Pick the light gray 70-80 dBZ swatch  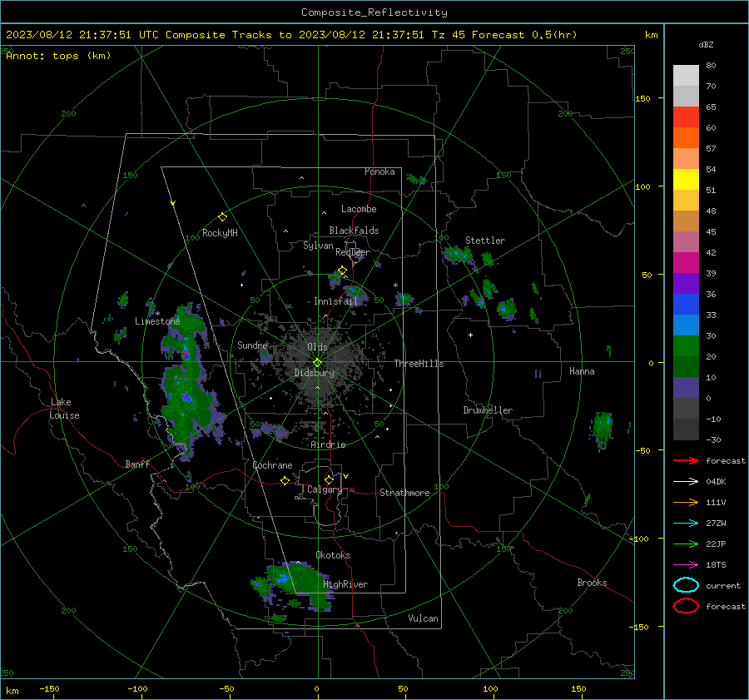pos(686,76)
